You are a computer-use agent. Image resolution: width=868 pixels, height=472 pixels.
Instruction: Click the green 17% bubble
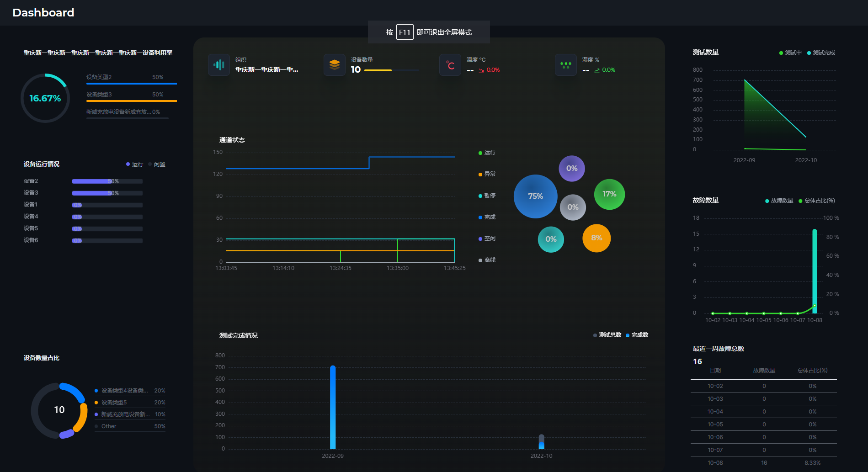(609, 194)
